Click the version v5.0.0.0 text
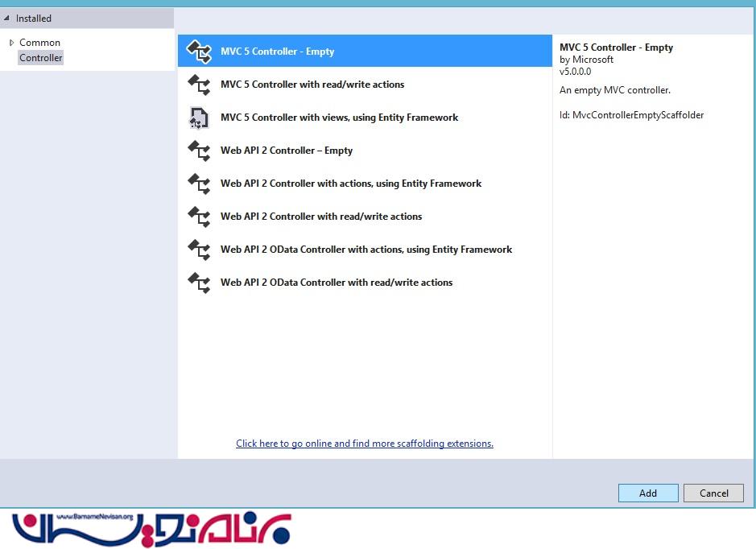Screen dimensions: 756x549 575,72
